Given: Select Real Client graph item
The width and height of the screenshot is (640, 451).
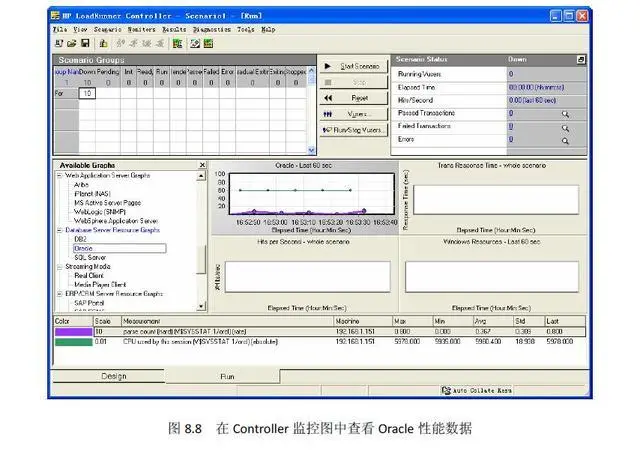Looking at the screenshot, I should coord(89,275).
